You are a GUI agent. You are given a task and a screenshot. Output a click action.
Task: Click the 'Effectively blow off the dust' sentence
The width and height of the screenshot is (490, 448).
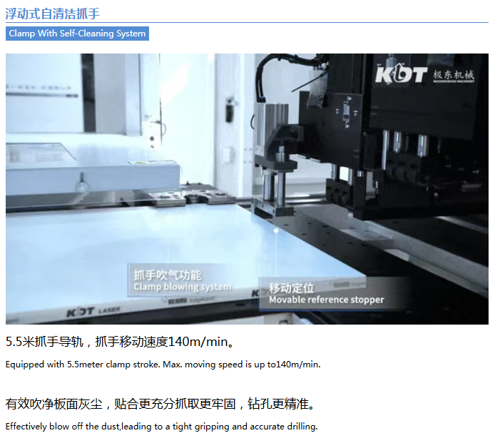(161, 427)
